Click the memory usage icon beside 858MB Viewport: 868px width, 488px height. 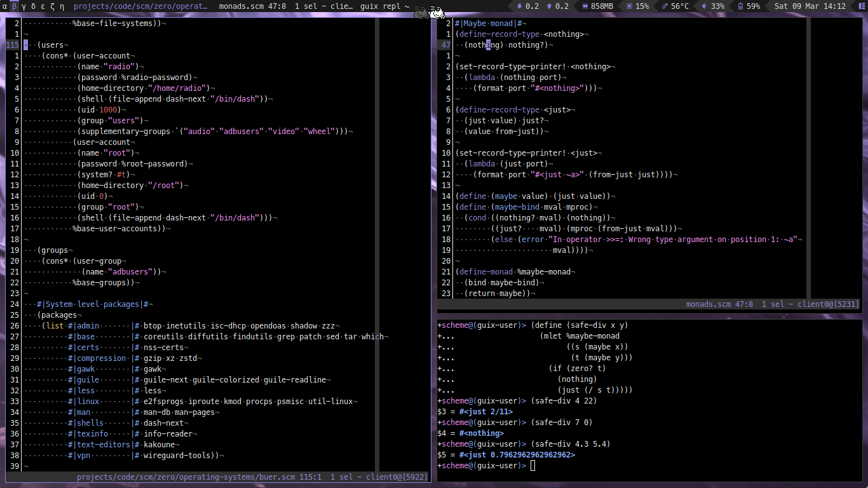click(x=585, y=6)
